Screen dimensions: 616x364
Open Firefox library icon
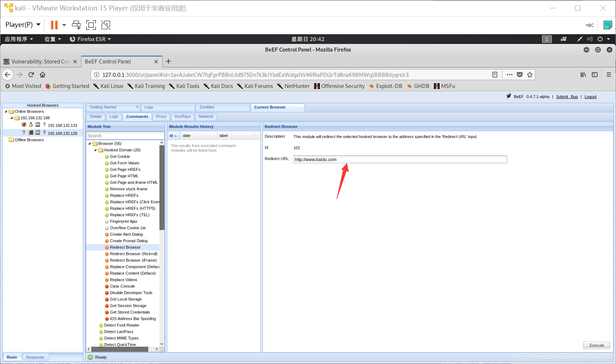(x=583, y=75)
